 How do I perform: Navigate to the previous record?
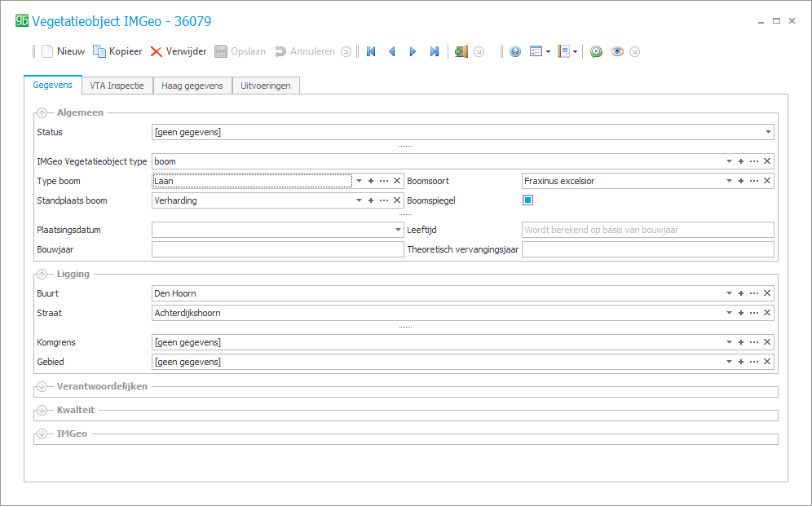coord(392,51)
